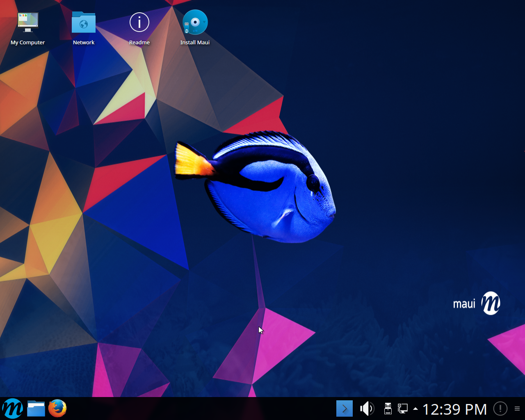Start Firefox from the taskbar
The width and height of the screenshot is (525, 420).
pos(57,409)
